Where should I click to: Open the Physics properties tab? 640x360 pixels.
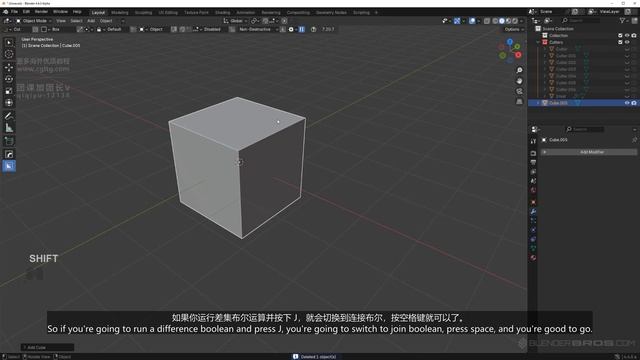(x=533, y=230)
